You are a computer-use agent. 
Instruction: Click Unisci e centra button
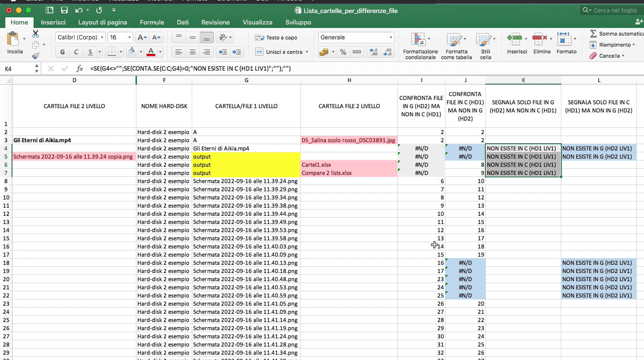point(279,52)
